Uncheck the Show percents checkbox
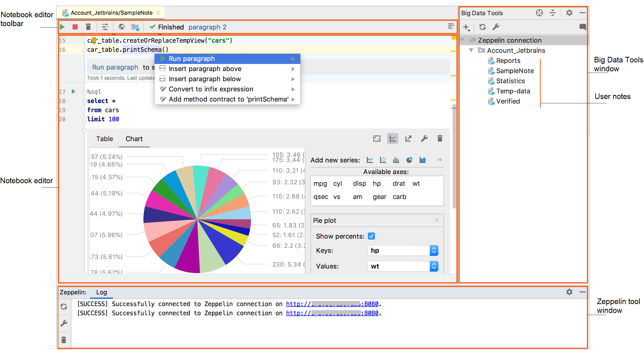This screenshot has height=350, width=644. click(371, 236)
